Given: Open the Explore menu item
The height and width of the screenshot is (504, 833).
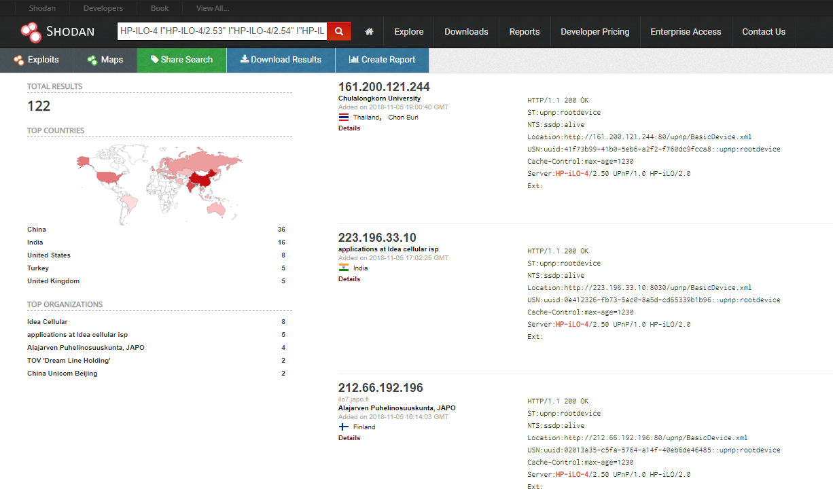Looking at the screenshot, I should 409,31.
